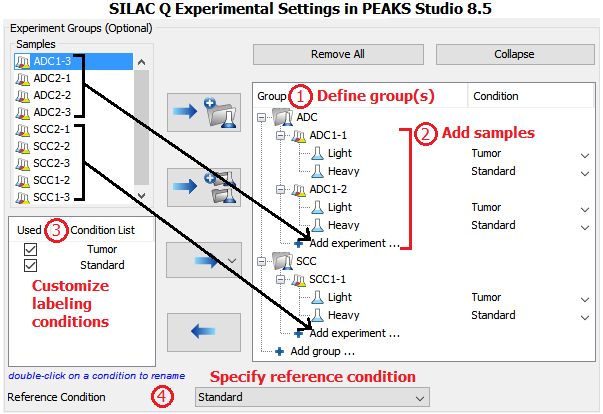The image size is (603, 414).
Task: Select Tumor in the Condition List
Action: (x=102, y=249)
